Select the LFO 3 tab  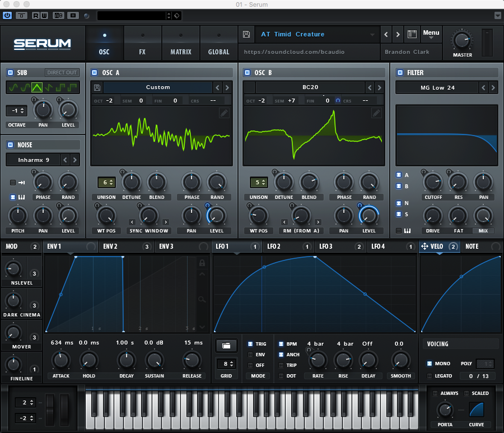[x=340, y=246]
